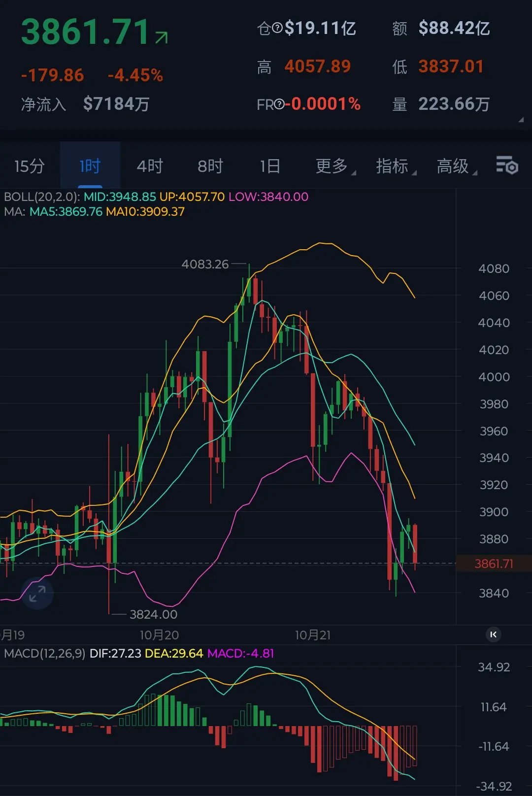Tap the MA10:3909.37 value
Screen dimensions: 532x796
[x=145, y=212]
